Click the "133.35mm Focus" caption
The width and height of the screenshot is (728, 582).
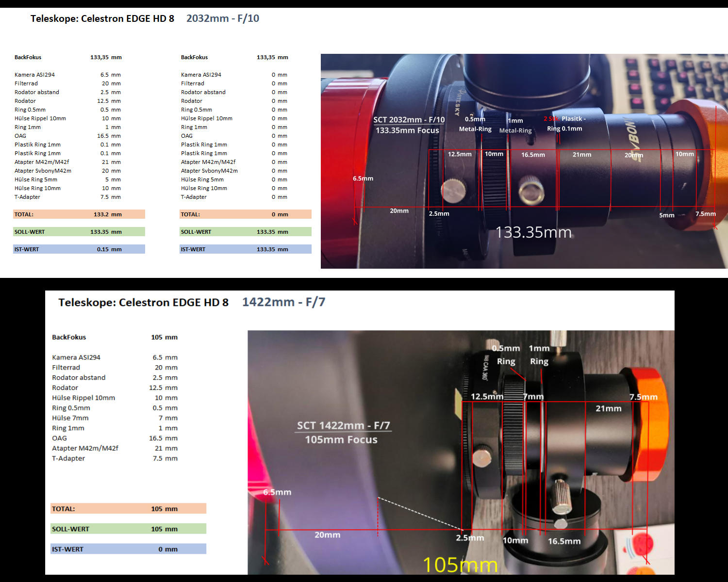pyautogui.click(x=407, y=130)
